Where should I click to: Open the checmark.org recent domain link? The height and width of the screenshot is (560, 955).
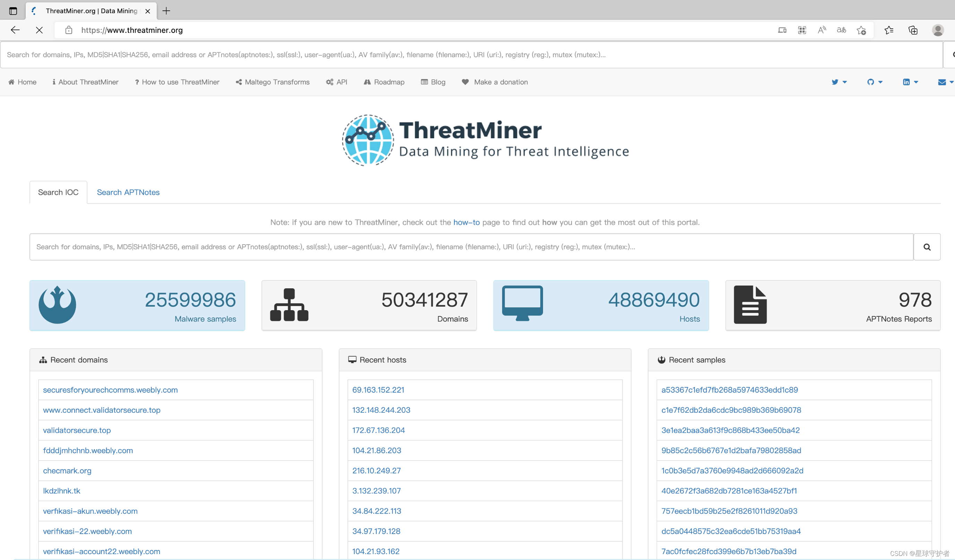(x=67, y=471)
